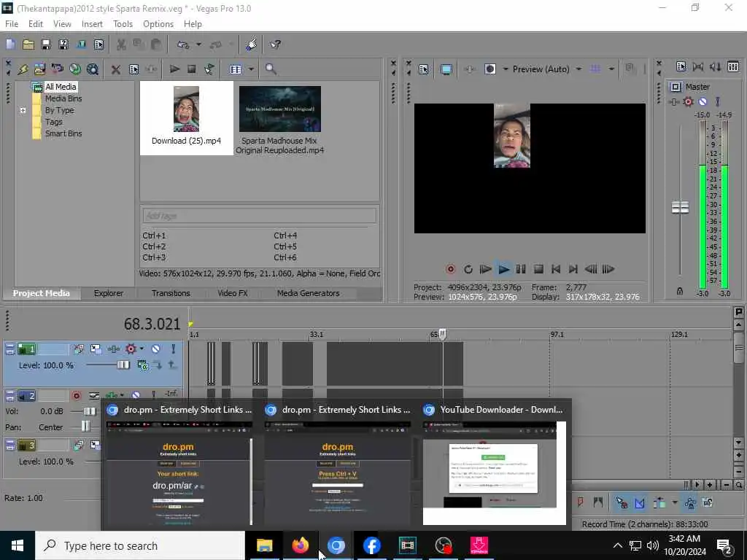Screen dimensions: 747x560
Task: Open the Insert menu
Action: point(92,24)
